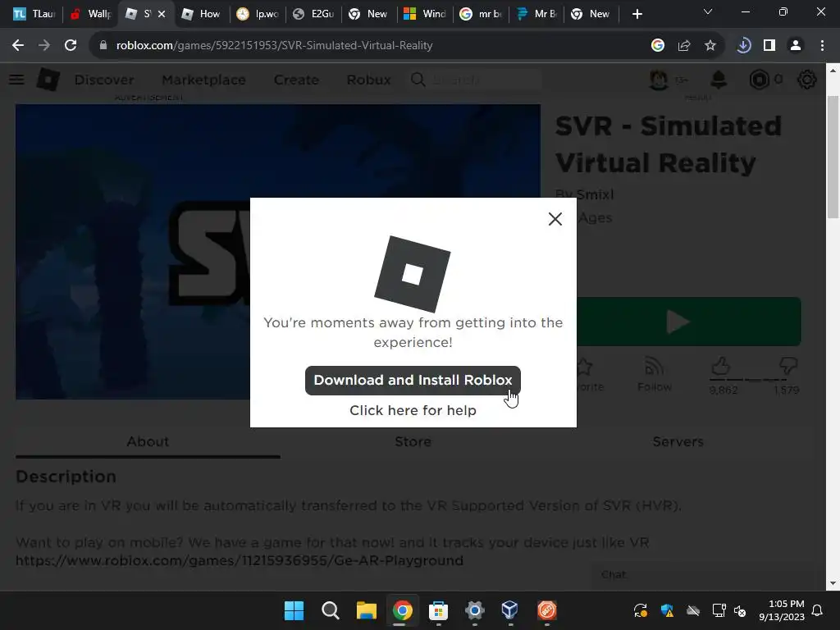Open a new tab with the plus button
The width and height of the screenshot is (840, 630).
637,14
